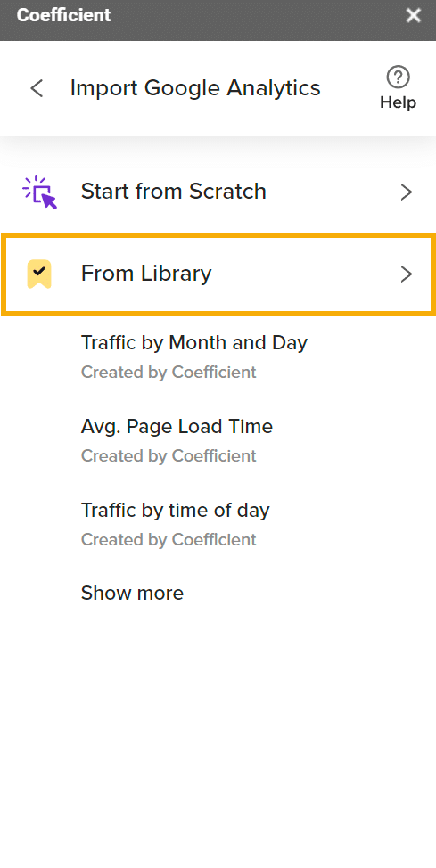Click the Help text label under the icon

tap(398, 102)
